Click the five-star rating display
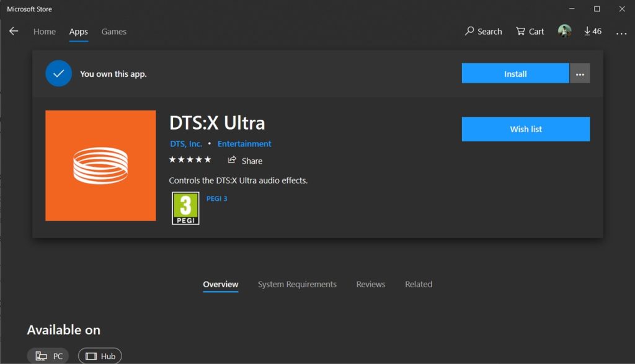Viewport: 635px width, 364px height. tap(190, 159)
